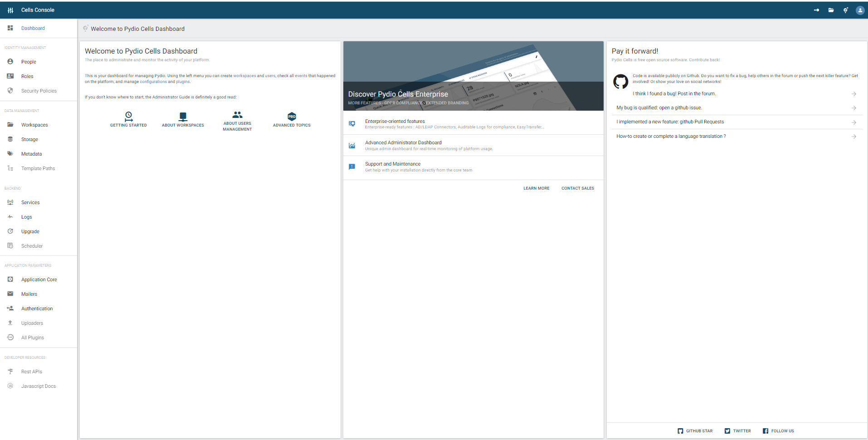Viewport: 868px width, 440px height.
Task: Select the Advanced Administrator Dashboard row
Action: [473, 145]
